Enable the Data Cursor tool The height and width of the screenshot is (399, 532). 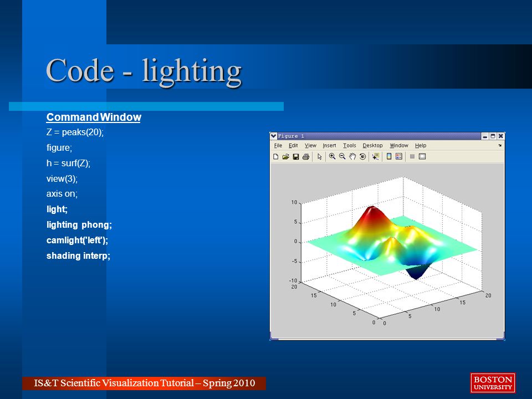tap(375, 156)
